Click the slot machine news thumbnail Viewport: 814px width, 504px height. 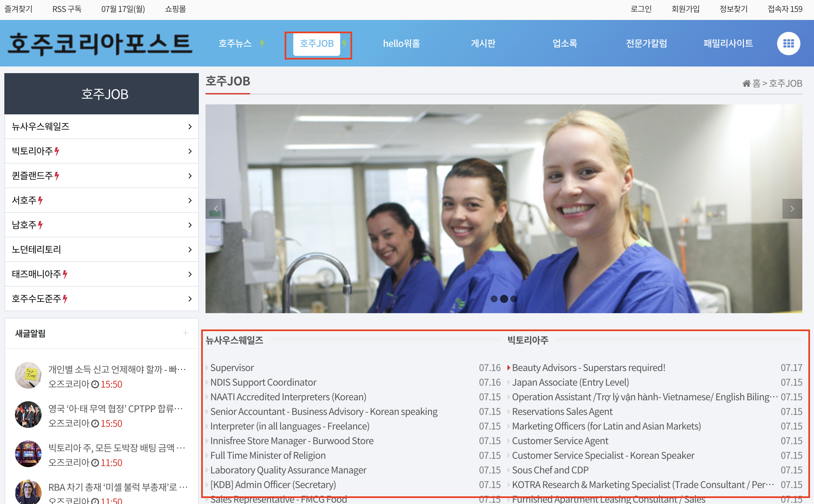pyautogui.click(x=28, y=454)
